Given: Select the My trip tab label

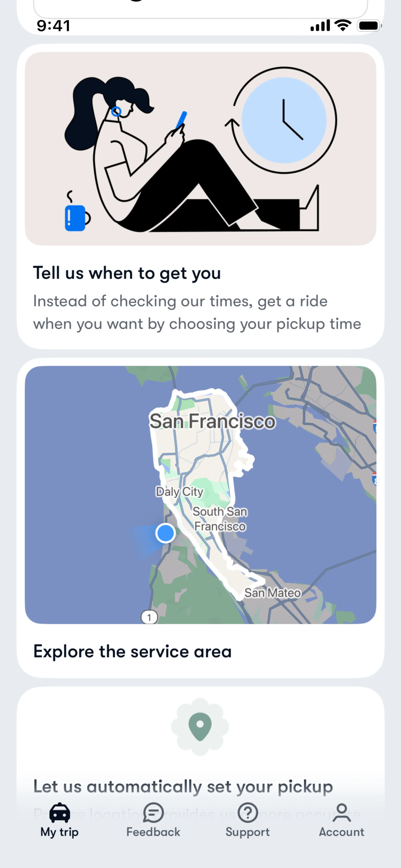Looking at the screenshot, I should [x=60, y=832].
